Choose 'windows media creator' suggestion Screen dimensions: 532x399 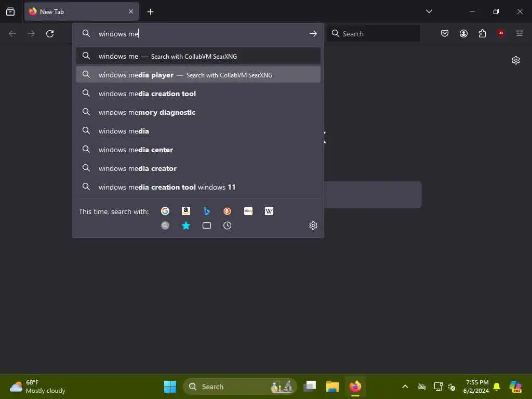point(198,168)
